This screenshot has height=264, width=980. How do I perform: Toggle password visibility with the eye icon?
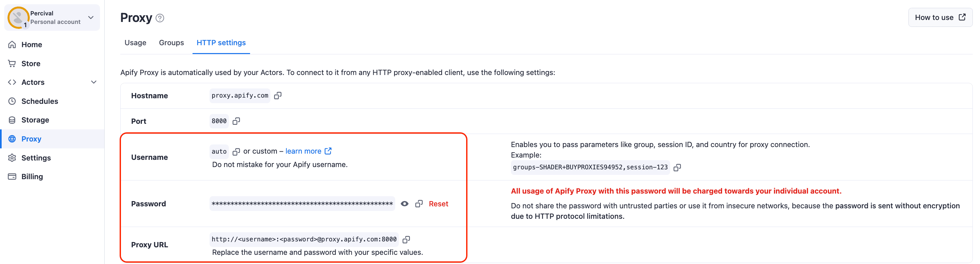click(404, 203)
